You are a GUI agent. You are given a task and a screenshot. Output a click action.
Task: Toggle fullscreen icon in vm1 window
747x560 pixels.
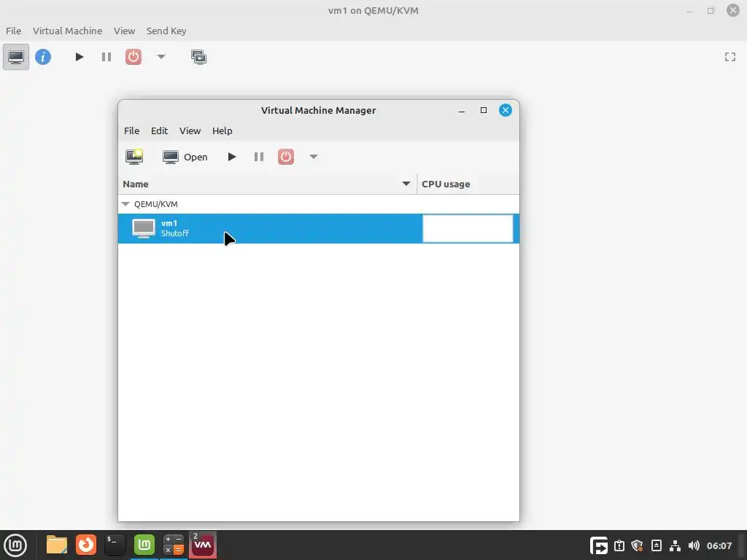pos(729,57)
